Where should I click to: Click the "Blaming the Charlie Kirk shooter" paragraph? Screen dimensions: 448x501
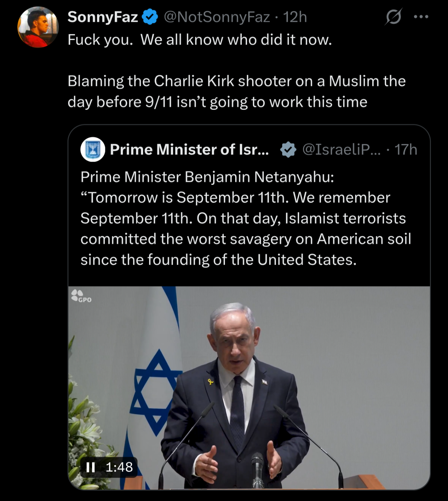[x=236, y=92]
